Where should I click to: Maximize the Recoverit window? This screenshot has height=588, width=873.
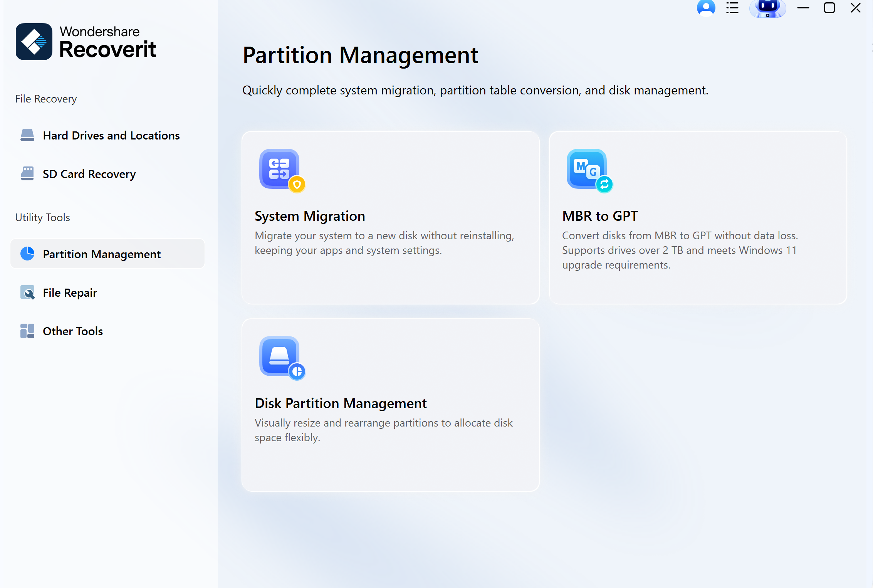tap(829, 8)
